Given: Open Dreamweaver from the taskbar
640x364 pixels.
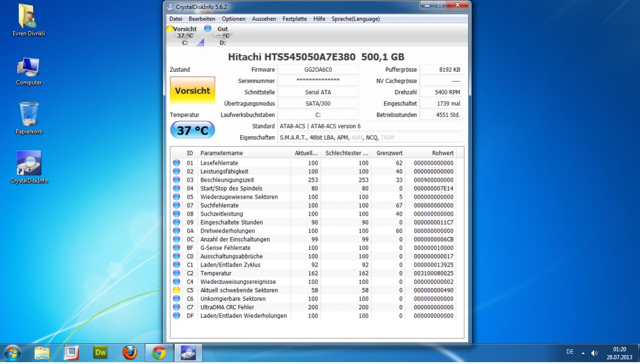Looking at the screenshot, I should point(101,353).
